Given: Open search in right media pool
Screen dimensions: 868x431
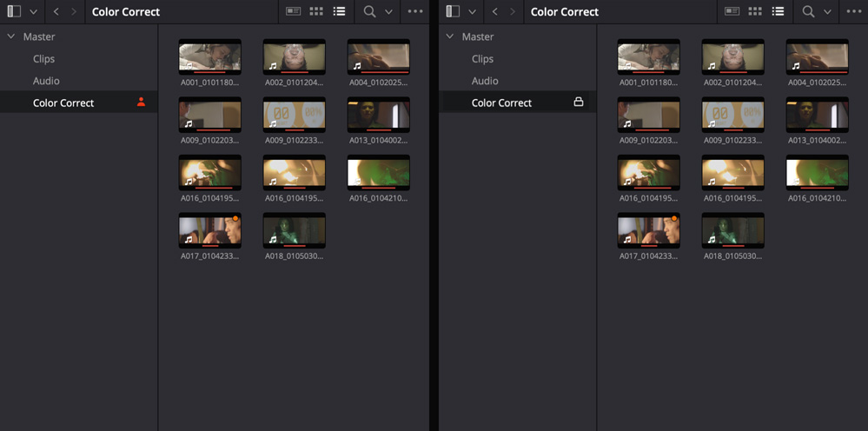Looking at the screenshot, I should point(809,11).
